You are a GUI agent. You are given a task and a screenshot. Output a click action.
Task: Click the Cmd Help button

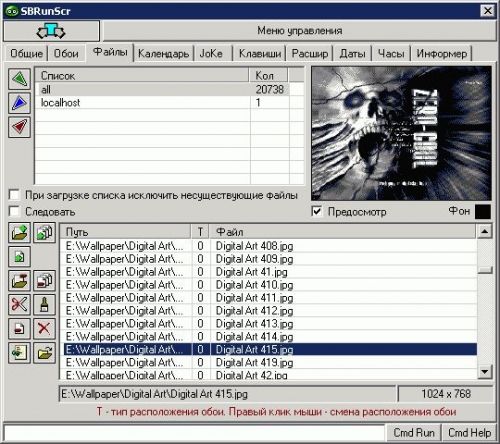coord(469,433)
